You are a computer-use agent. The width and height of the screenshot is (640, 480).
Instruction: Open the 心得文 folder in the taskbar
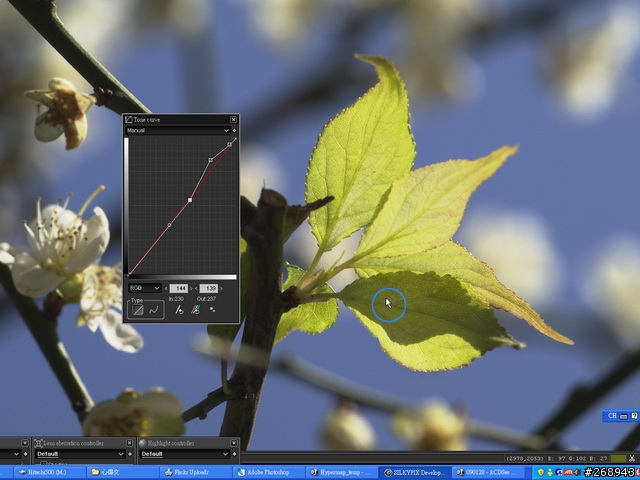pyautogui.click(x=122, y=473)
